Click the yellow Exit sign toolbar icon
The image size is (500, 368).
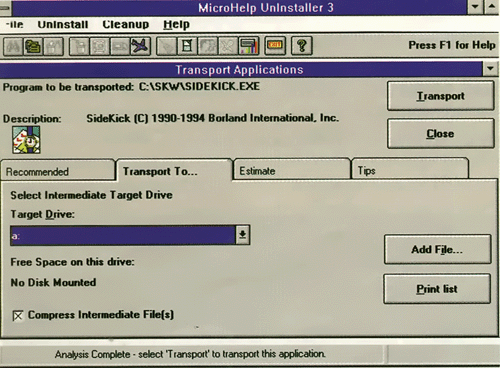[x=275, y=46]
